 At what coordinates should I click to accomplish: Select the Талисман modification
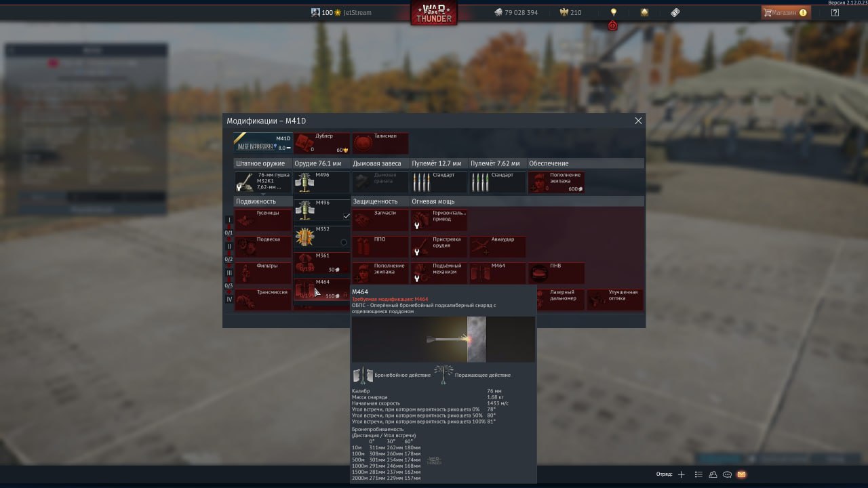coord(380,143)
